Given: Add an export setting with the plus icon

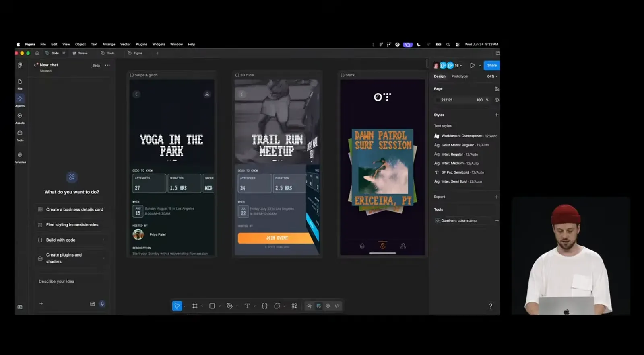Looking at the screenshot, I should 497,197.
